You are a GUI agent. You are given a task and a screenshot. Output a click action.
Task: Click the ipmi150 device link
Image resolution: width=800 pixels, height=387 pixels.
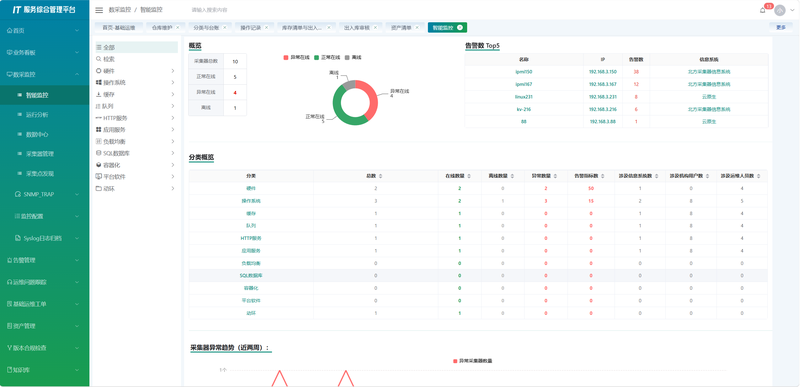pos(523,72)
